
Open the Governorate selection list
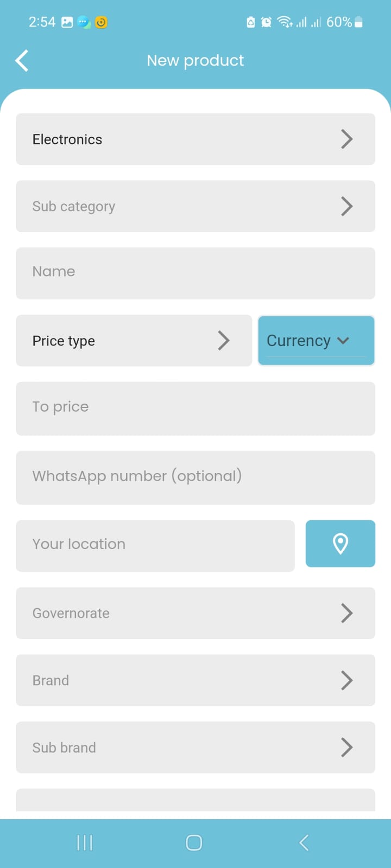[195, 613]
